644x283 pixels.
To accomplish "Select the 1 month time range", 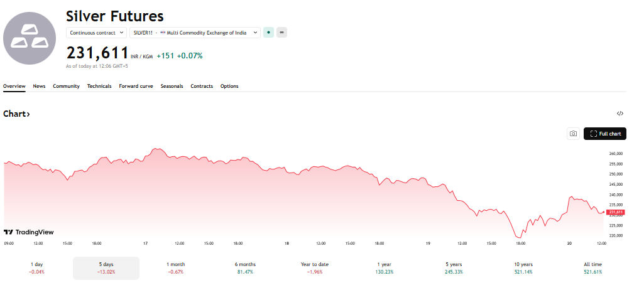I will click(176, 268).
